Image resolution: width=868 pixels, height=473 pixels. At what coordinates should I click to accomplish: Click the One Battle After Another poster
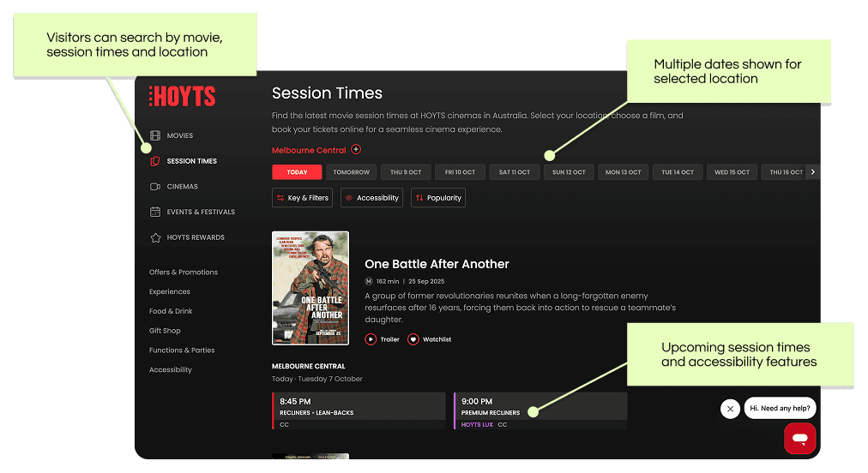click(310, 288)
